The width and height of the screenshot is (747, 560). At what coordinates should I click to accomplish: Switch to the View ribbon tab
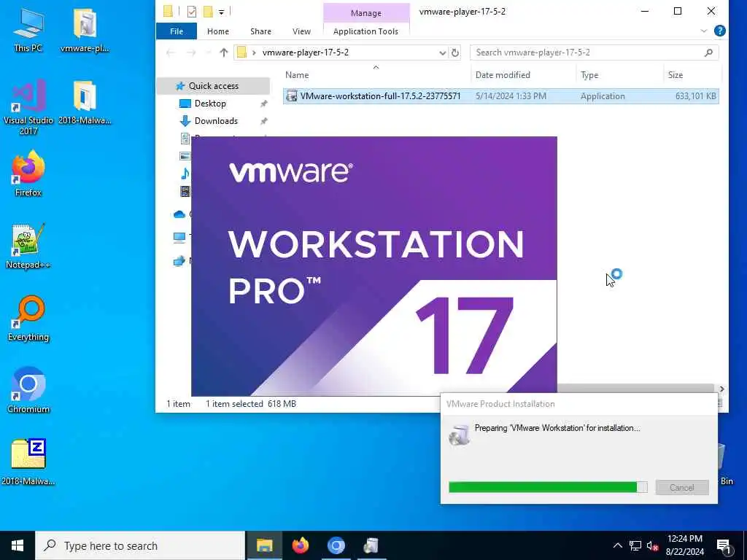pyautogui.click(x=301, y=31)
